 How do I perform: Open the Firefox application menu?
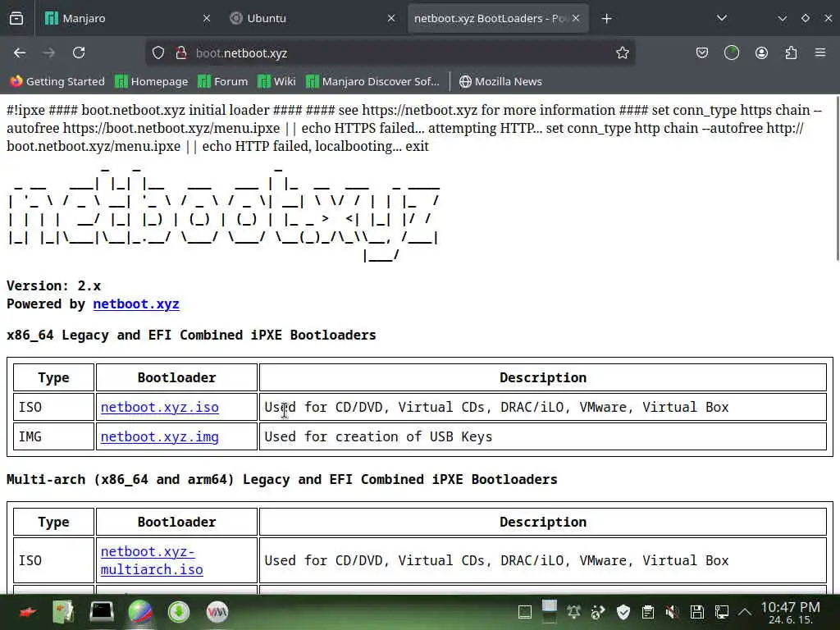click(x=820, y=53)
